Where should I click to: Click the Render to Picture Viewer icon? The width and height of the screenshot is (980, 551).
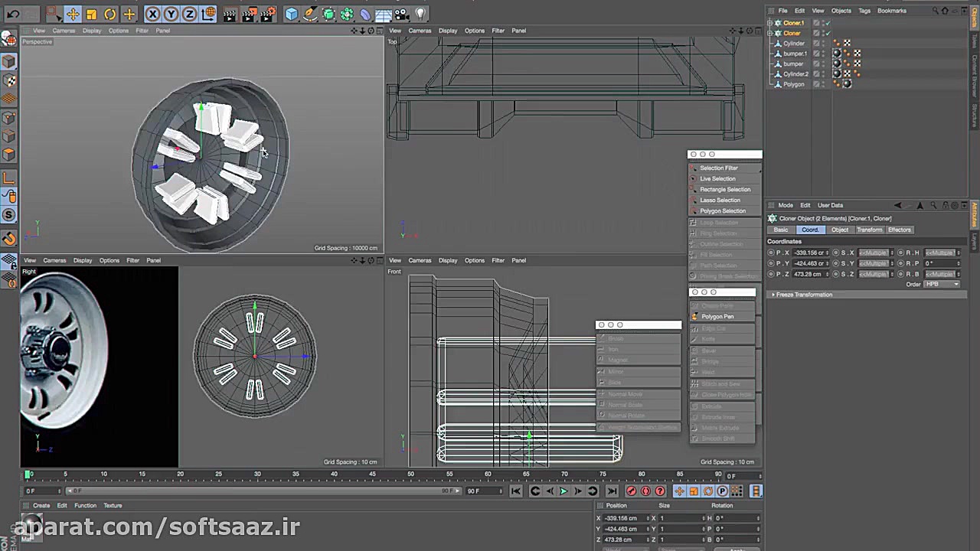click(x=249, y=14)
